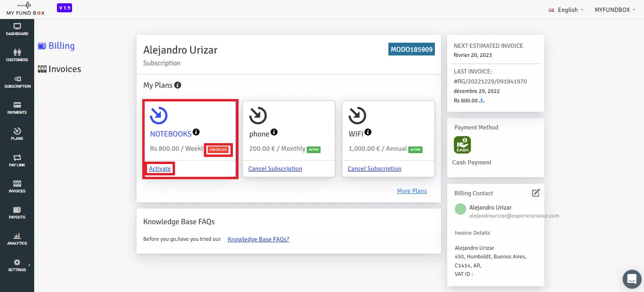Open Plans in sidebar
644x292 pixels.
coord(17,134)
